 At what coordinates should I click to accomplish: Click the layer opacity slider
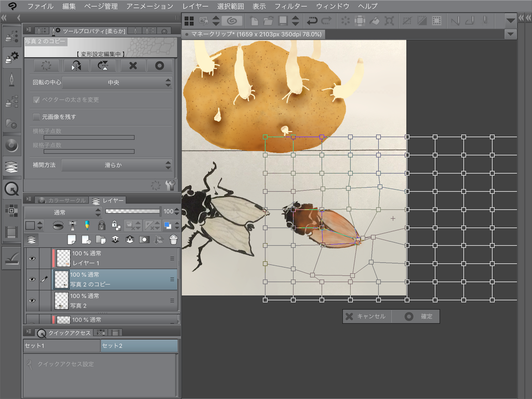coord(132,211)
